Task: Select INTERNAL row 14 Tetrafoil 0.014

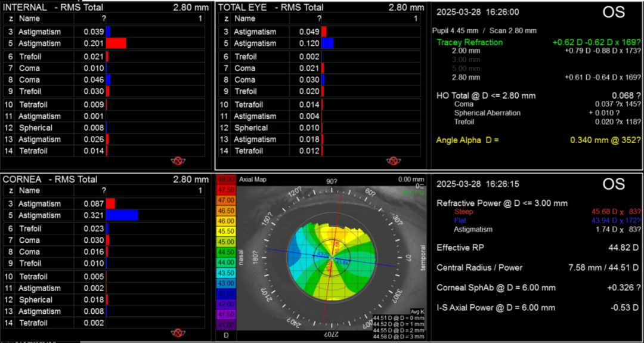Action: click(x=104, y=151)
